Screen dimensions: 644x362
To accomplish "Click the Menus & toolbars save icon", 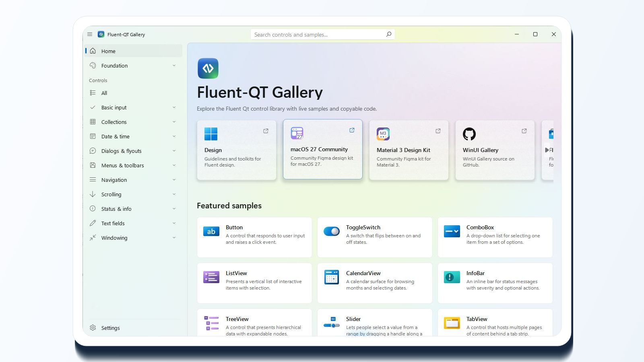I will click(x=93, y=165).
